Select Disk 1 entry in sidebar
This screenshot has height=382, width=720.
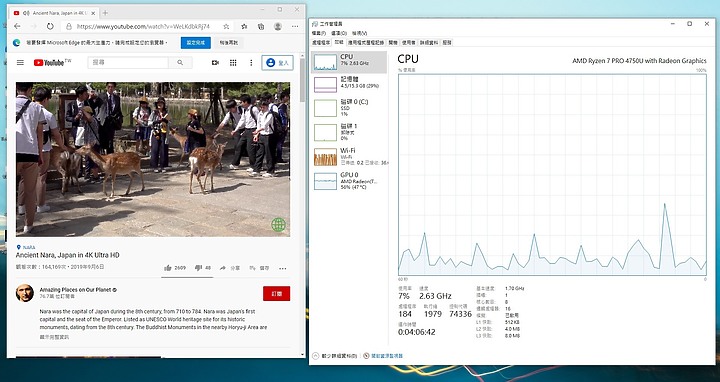point(349,132)
